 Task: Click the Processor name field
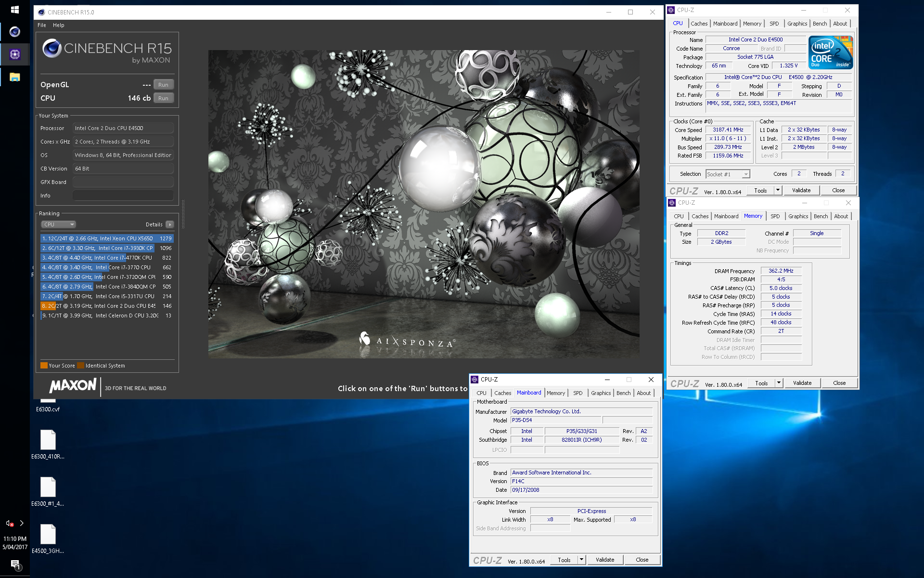[123, 128]
